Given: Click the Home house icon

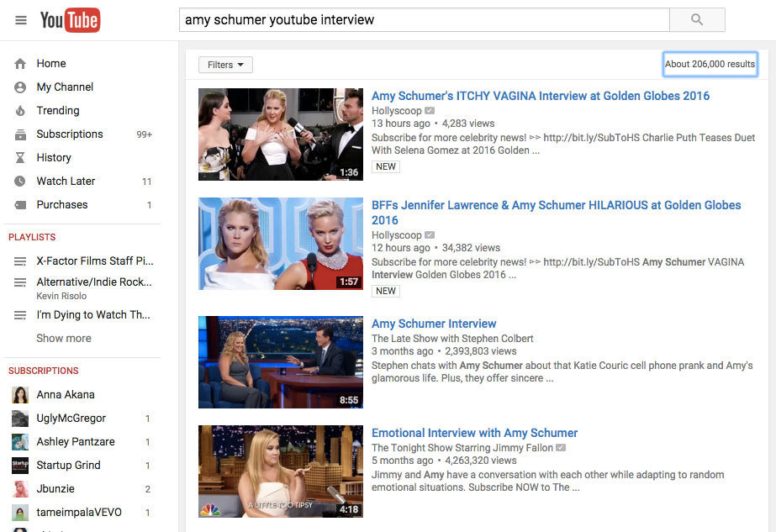Looking at the screenshot, I should 20,64.
